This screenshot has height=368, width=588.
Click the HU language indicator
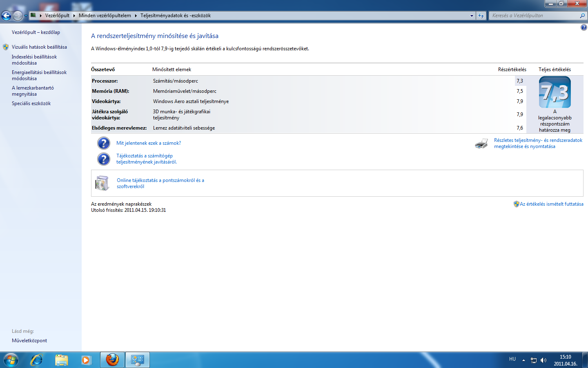[512, 359]
